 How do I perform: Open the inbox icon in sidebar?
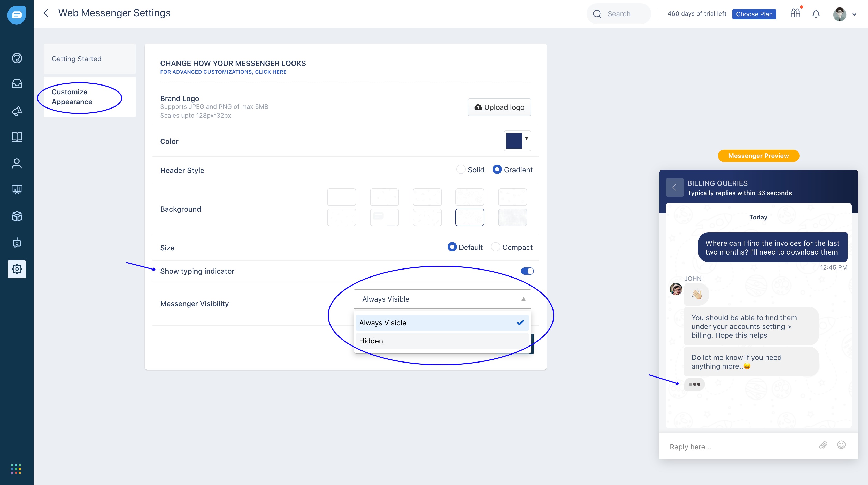(17, 83)
